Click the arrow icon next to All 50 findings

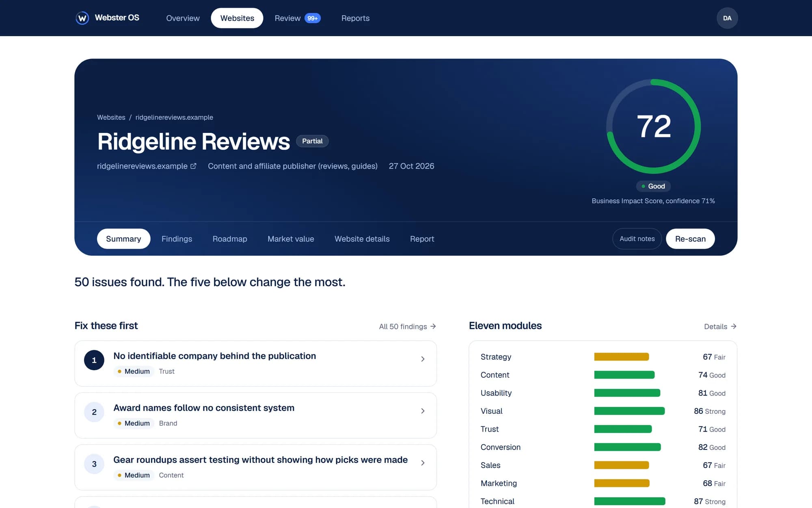[x=433, y=326]
